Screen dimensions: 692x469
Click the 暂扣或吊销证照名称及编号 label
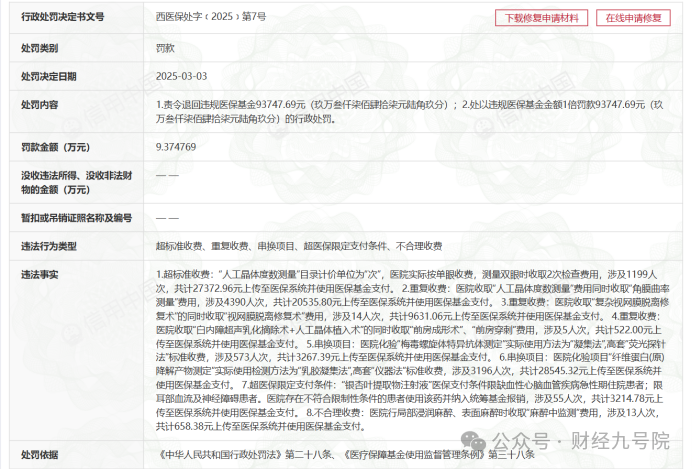click(76, 218)
